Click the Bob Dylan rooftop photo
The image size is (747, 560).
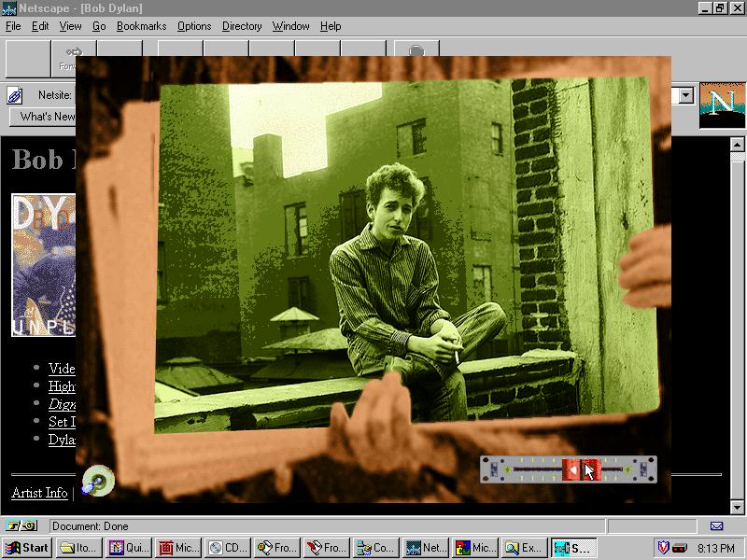[x=407, y=255]
